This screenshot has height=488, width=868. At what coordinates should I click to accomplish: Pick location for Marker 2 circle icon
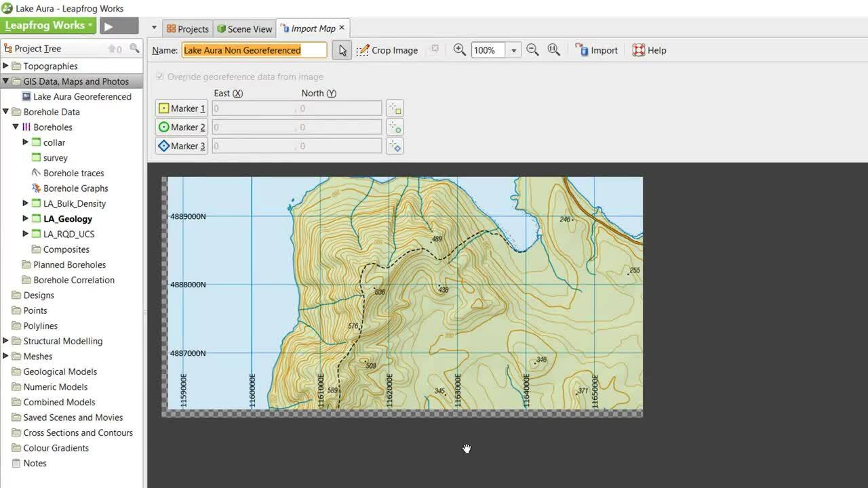click(x=395, y=127)
